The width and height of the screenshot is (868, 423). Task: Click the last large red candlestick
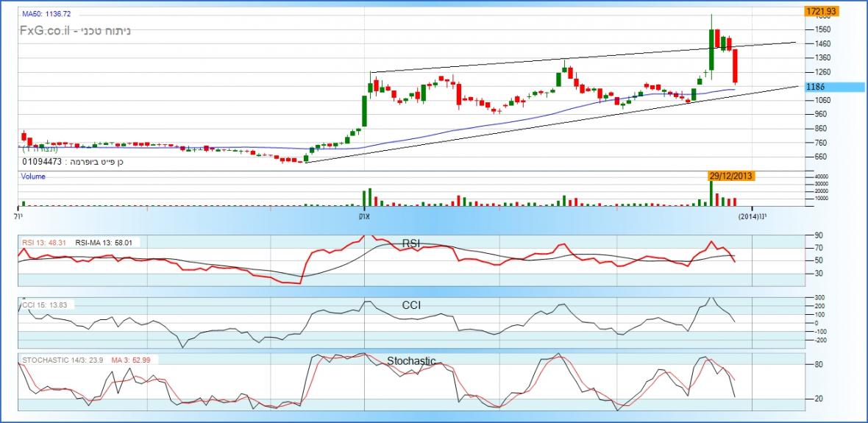click(735, 66)
